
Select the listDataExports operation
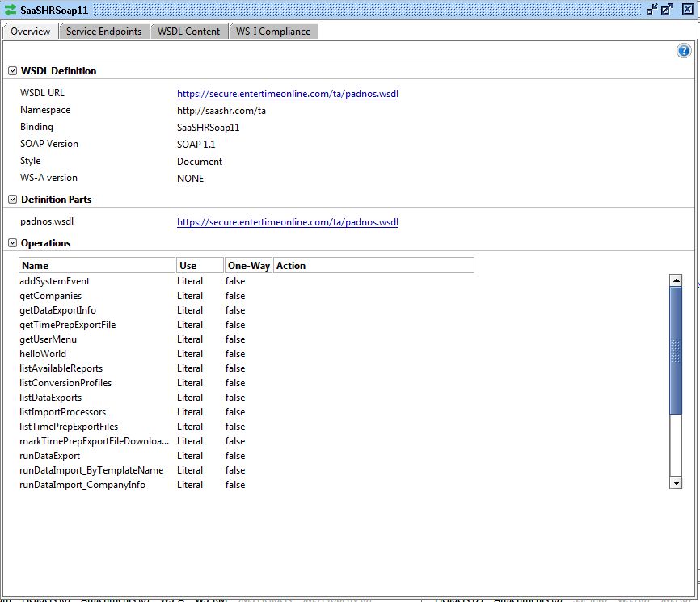point(50,398)
